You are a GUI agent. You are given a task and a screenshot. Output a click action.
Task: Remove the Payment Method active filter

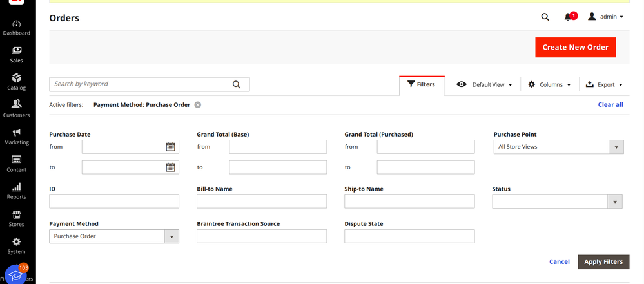198,105
